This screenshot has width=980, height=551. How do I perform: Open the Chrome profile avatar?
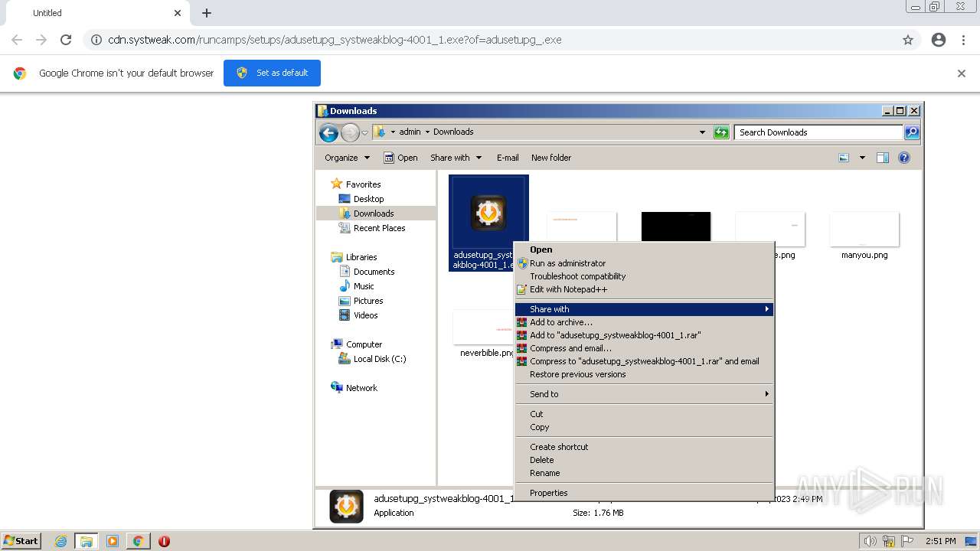(939, 40)
